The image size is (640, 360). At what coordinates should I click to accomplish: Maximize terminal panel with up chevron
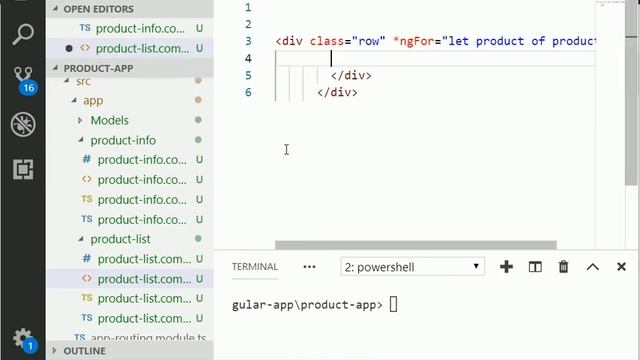[593, 267]
